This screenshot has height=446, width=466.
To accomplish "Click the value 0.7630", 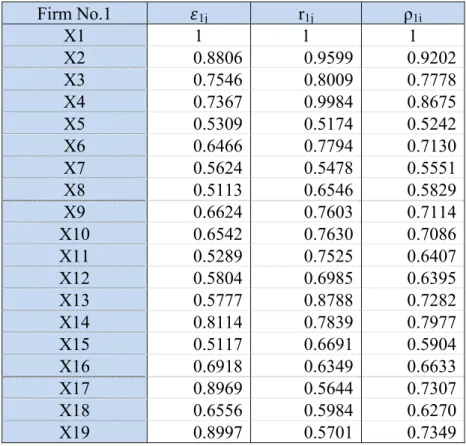I will [328, 234].
